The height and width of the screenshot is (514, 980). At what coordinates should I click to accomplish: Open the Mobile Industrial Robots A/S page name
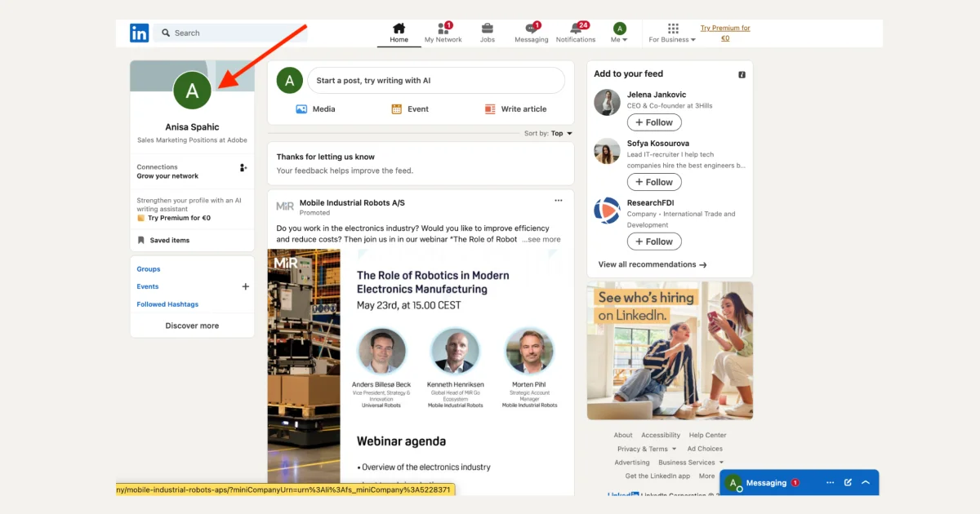point(352,202)
